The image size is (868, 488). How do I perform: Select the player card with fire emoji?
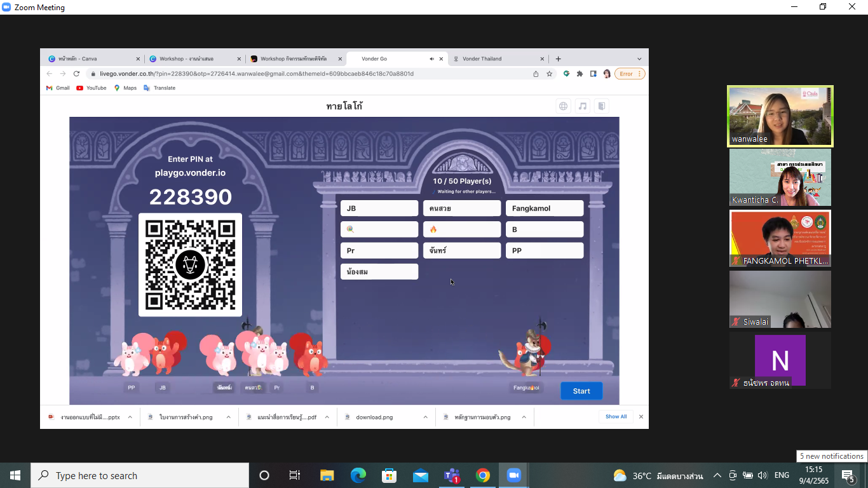(462, 229)
